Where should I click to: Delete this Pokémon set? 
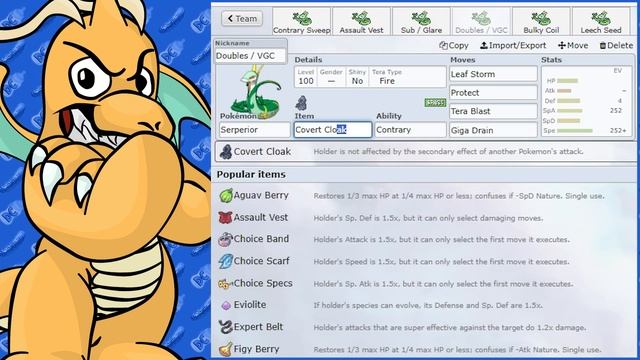(616, 45)
